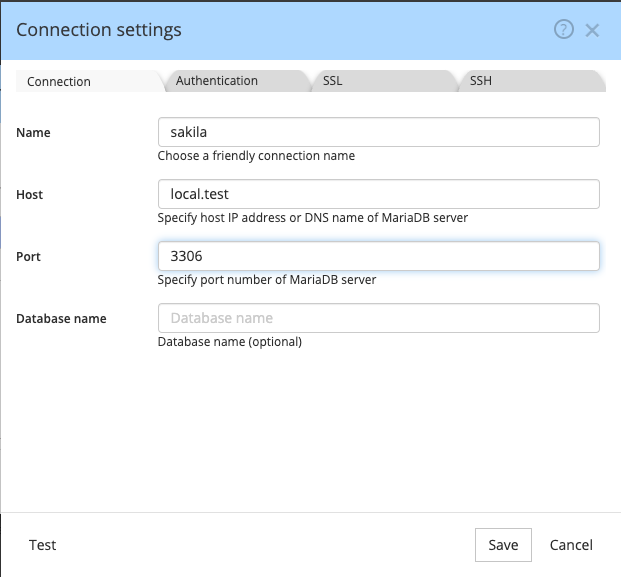Click the "Database name (optional)" hint text

(230, 342)
